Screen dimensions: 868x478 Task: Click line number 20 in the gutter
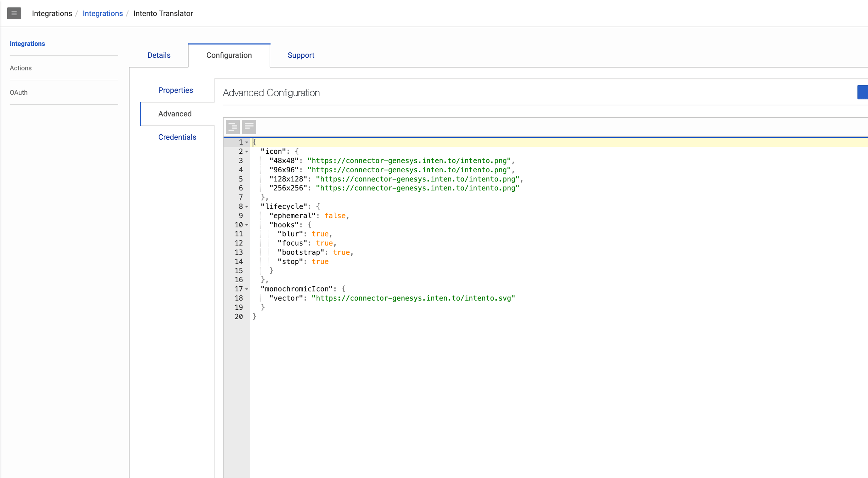click(239, 317)
